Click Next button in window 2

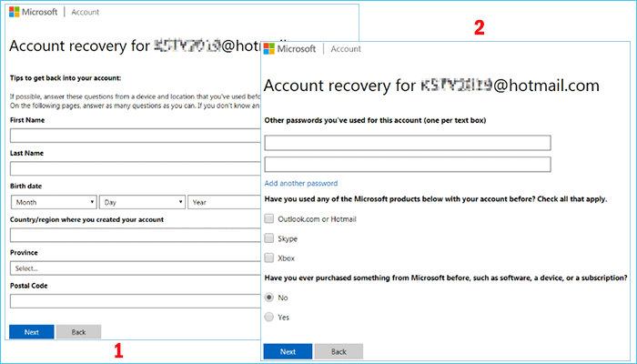pyautogui.click(x=288, y=351)
